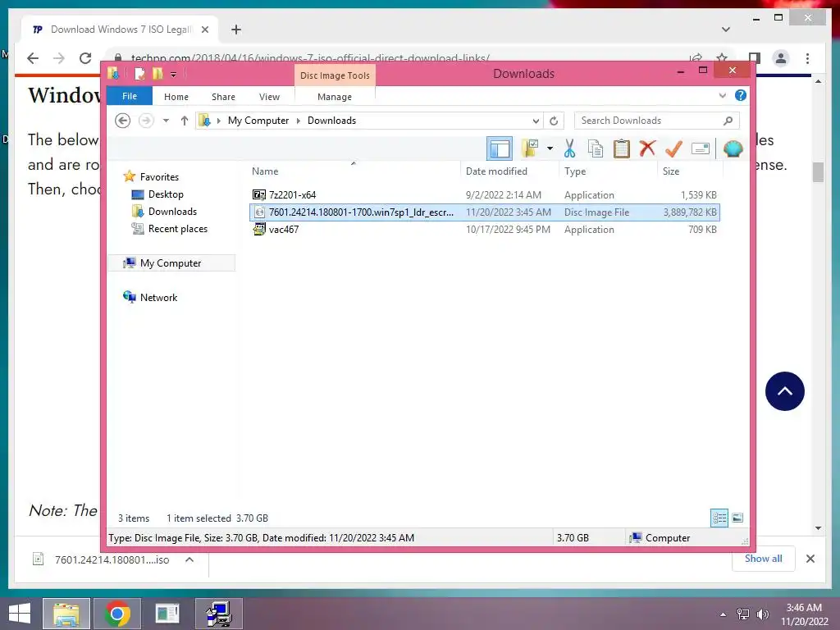This screenshot has width=840, height=630.
Task: Close the Download Windows 7 ISO tab
Action: 204,30
